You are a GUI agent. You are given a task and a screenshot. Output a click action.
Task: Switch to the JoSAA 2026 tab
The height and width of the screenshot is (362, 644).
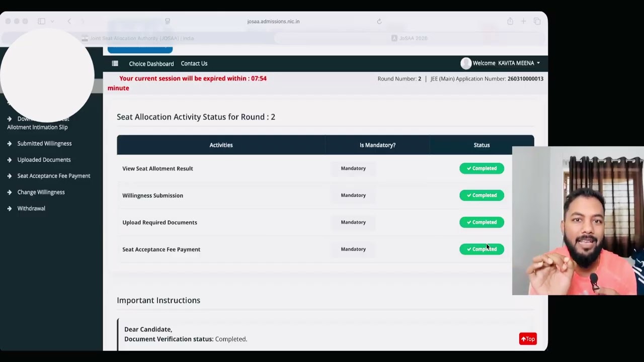[x=410, y=38]
